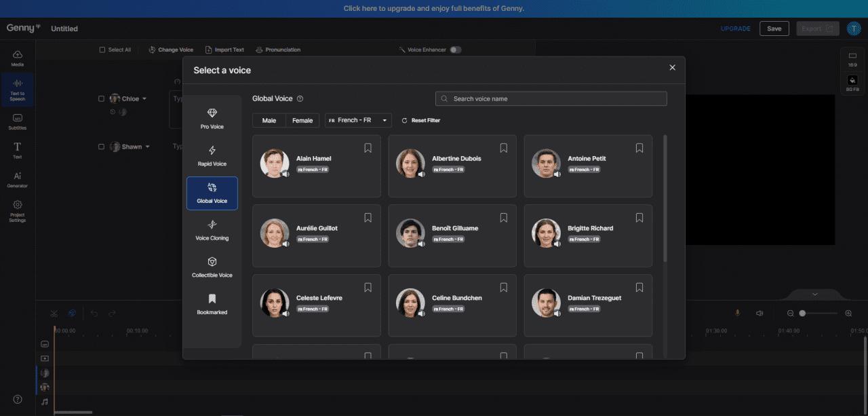Close the Select a voice dialog
The width and height of the screenshot is (868, 416).
tap(673, 67)
